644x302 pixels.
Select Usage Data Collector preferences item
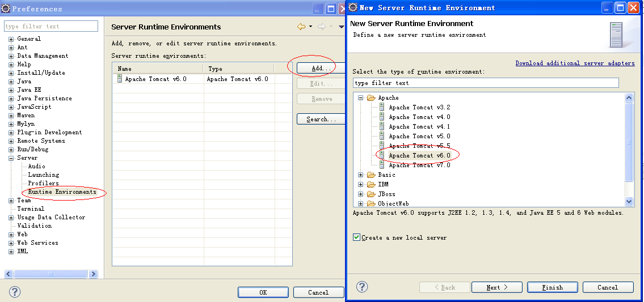coord(51,217)
